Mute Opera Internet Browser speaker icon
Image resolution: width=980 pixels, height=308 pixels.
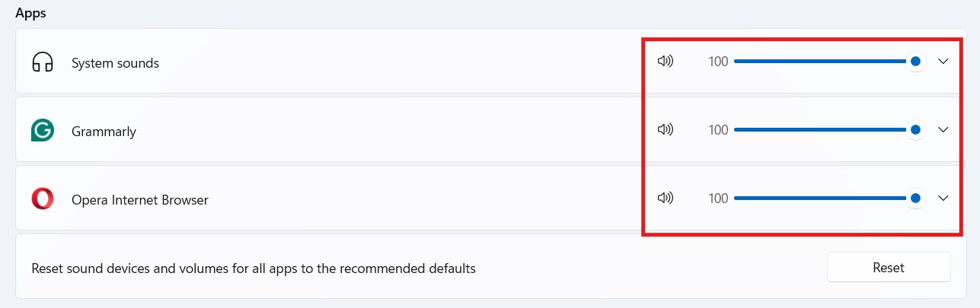coord(666,198)
